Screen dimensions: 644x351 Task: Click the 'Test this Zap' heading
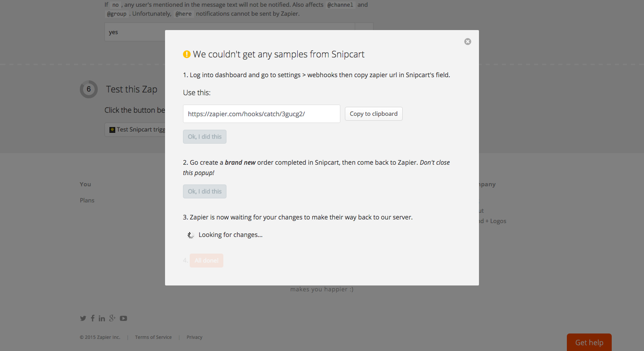click(x=132, y=89)
